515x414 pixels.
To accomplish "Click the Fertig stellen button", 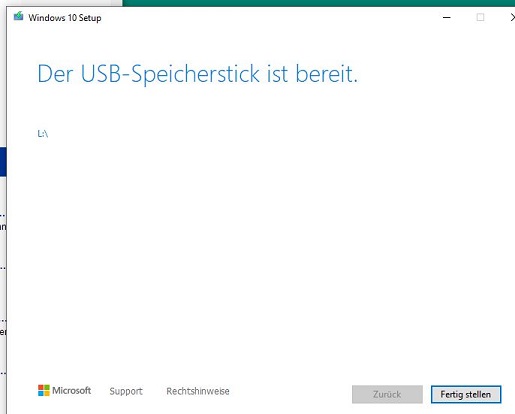I will click(x=466, y=394).
